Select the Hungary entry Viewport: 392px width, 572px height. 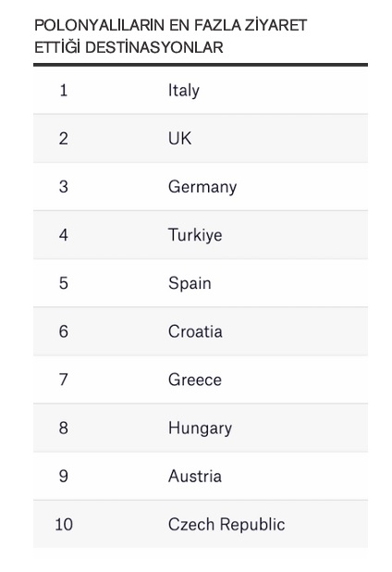pyautogui.click(x=201, y=428)
